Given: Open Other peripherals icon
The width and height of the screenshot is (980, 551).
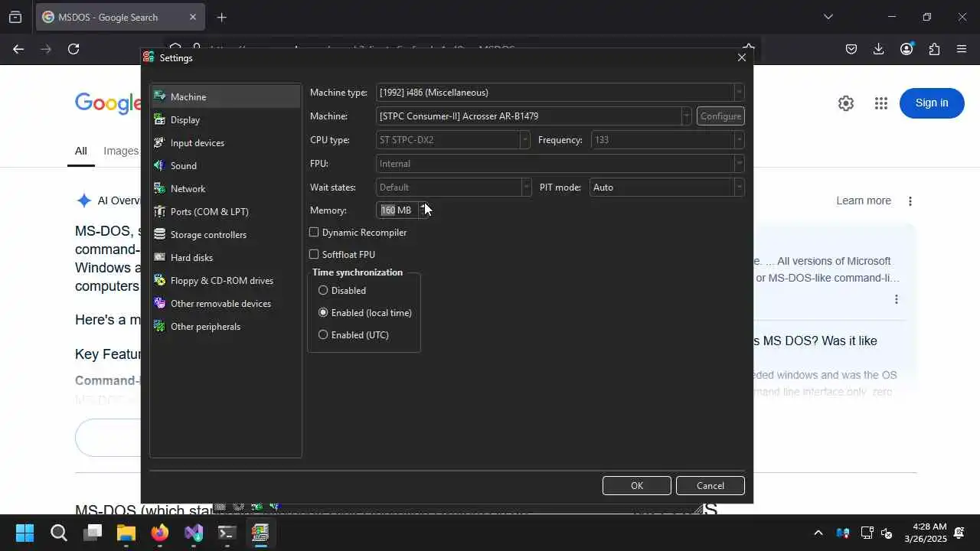Looking at the screenshot, I should (x=159, y=326).
